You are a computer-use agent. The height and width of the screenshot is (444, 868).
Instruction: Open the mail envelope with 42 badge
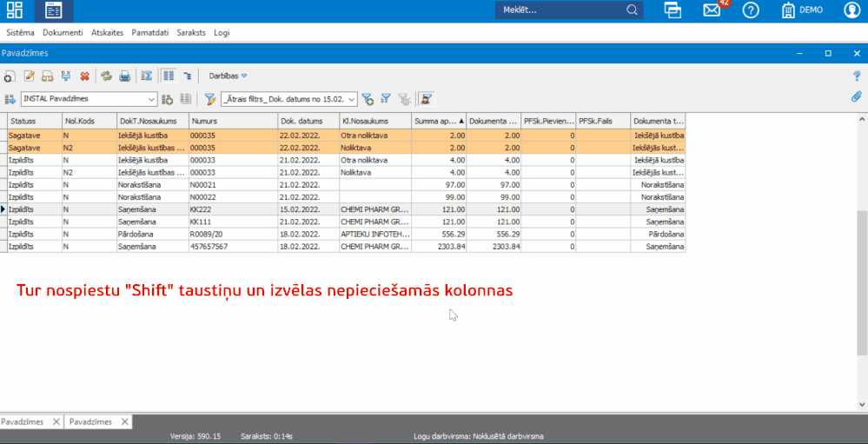click(712, 10)
